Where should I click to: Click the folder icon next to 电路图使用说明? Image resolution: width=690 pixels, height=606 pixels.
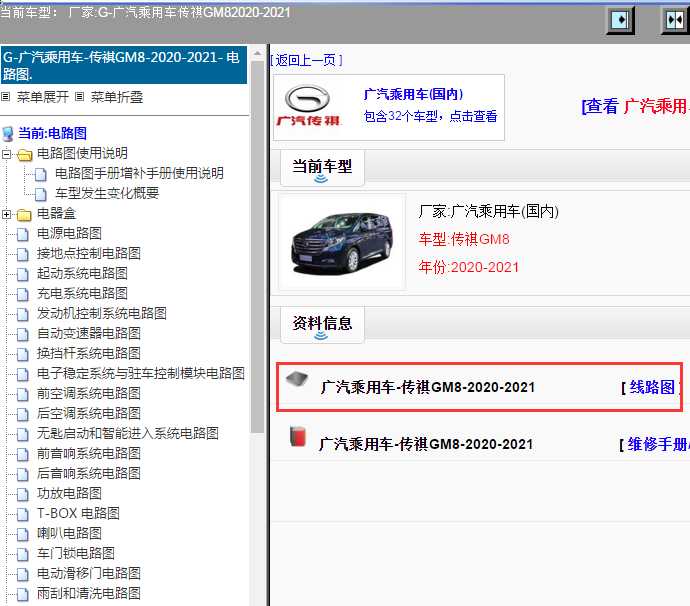pos(24,154)
